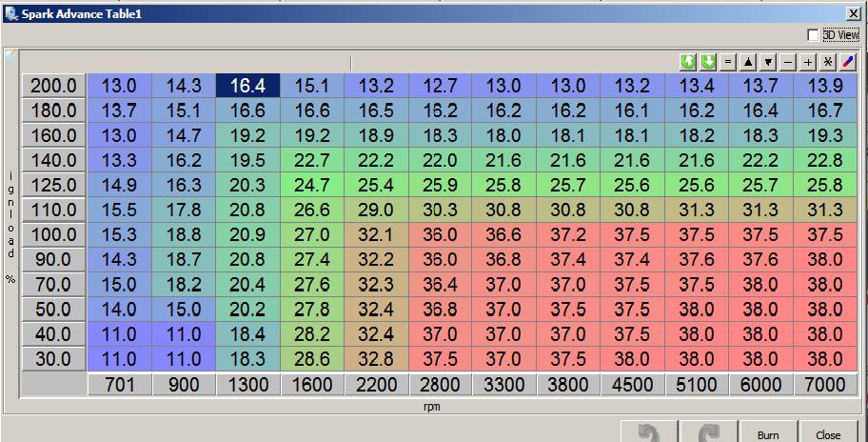The width and height of the screenshot is (868, 442).
Task: Select the 7000 rpm axis cell
Action: click(825, 385)
